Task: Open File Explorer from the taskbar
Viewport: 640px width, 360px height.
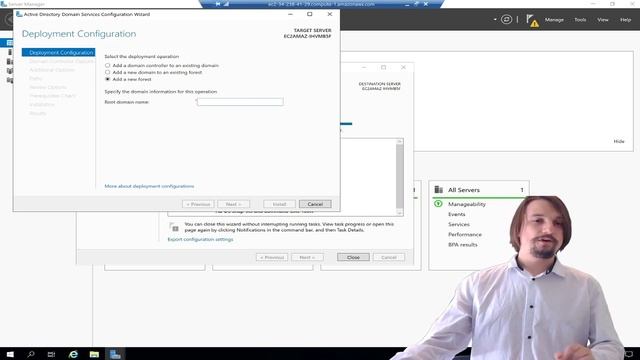Action: click(x=94, y=354)
